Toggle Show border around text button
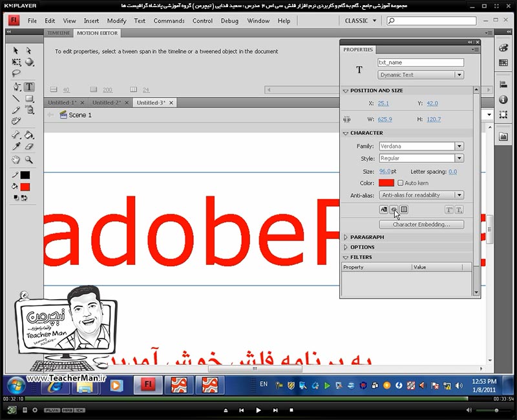This screenshot has width=517, height=420. (x=404, y=209)
